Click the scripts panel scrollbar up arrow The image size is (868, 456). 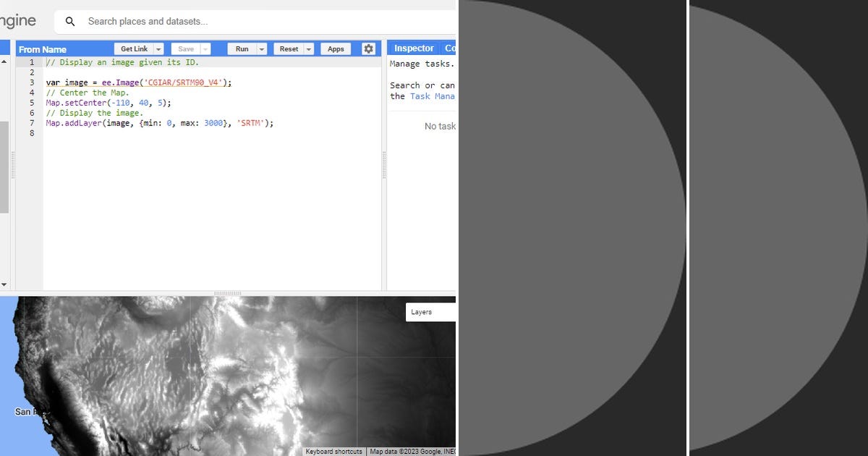click(4, 62)
